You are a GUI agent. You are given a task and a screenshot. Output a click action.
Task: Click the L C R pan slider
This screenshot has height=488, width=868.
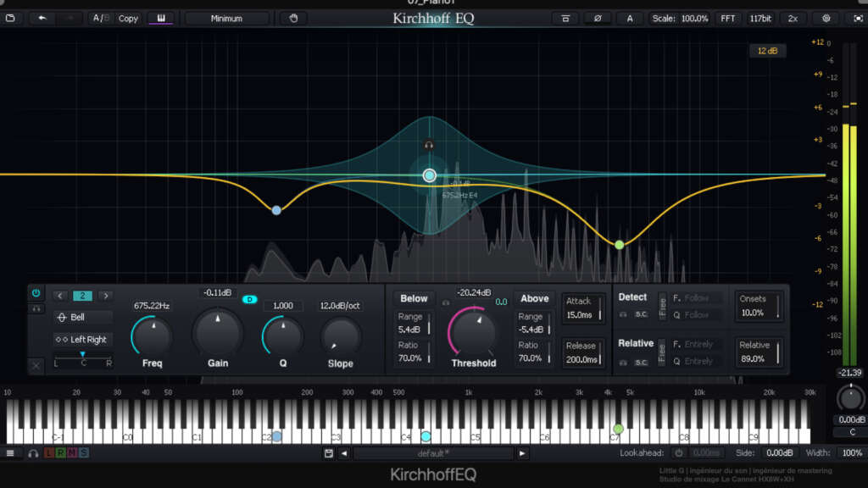83,359
